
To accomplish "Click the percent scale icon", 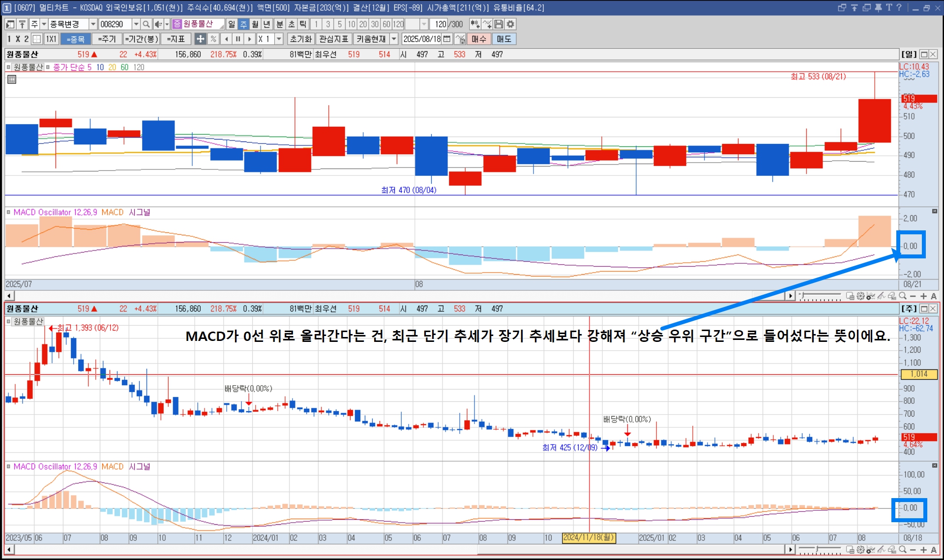I will (x=213, y=39).
